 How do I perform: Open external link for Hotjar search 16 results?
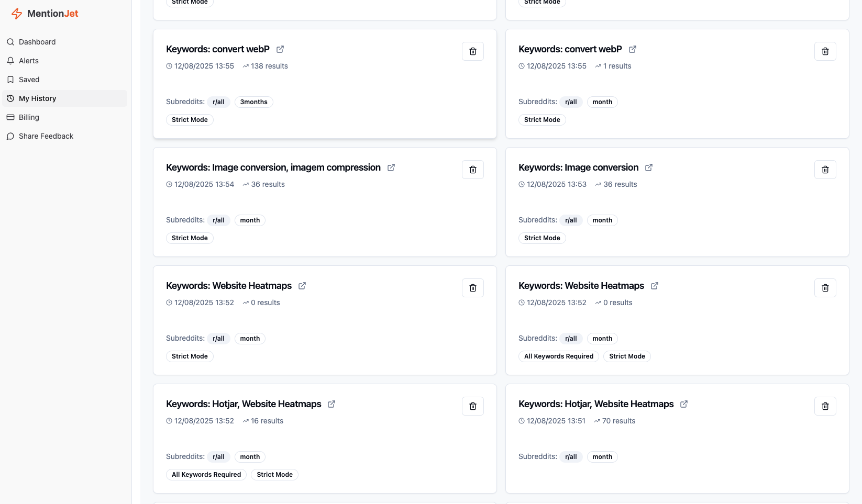coord(331,404)
